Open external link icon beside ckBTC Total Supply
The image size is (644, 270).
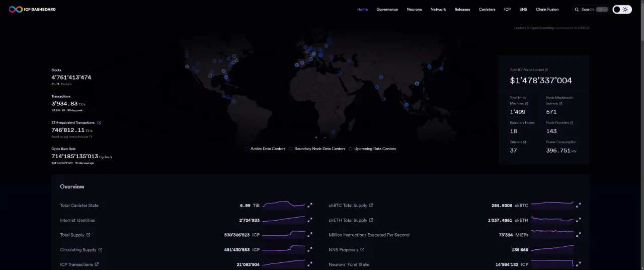(371, 205)
